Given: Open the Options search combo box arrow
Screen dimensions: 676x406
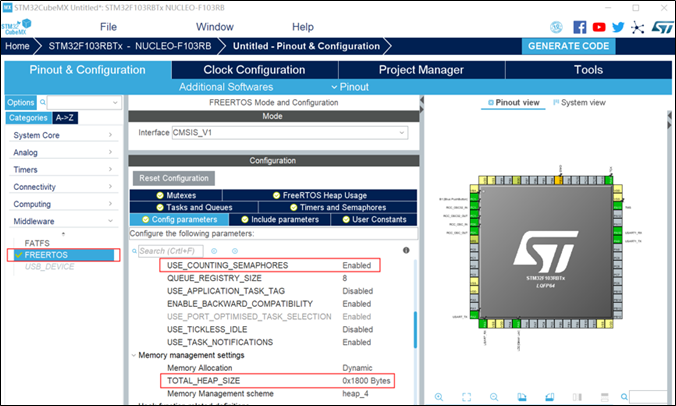Looking at the screenshot, I should point(115,103).
